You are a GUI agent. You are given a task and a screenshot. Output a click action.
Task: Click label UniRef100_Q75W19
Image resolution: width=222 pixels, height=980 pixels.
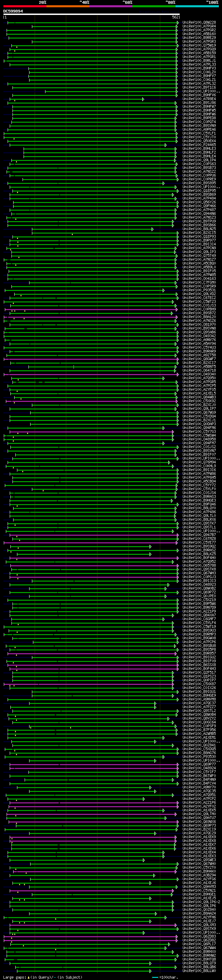pyautogui.click(x=199, y=45)
